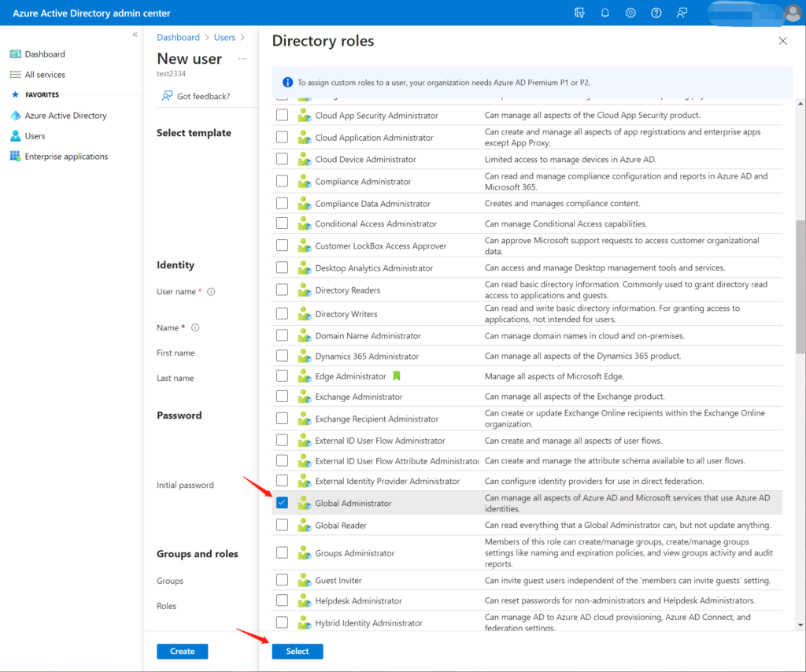Click the role icon for Compliance Administrator
This screenshot has width=806, height=672.
[x=305, y=181]
